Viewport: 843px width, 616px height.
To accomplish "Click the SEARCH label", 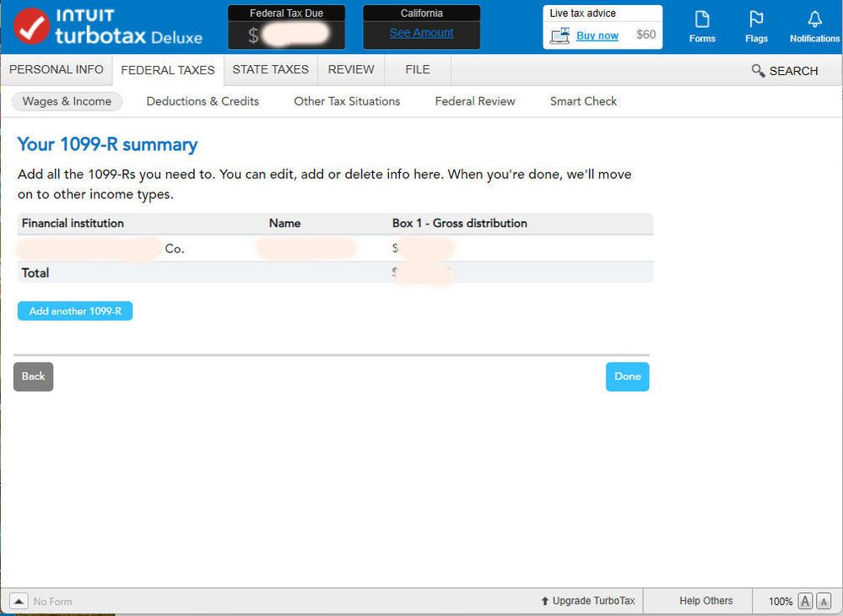I will (x=793, y=71).
